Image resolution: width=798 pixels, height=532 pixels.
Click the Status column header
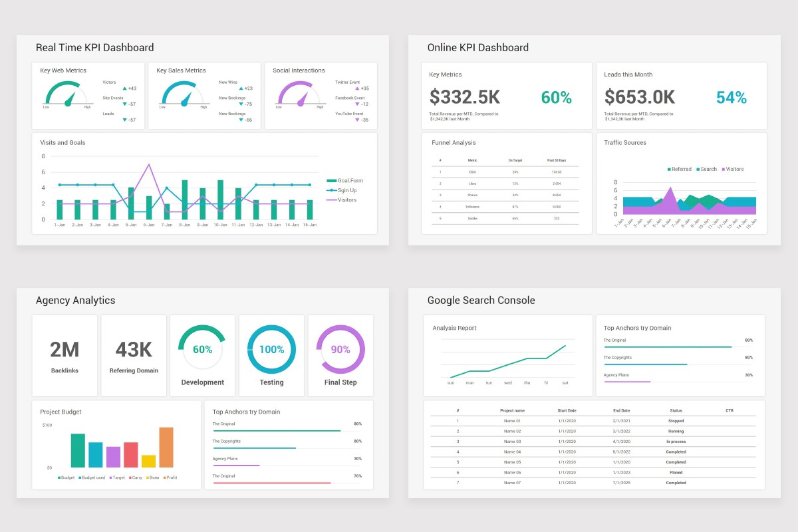click(x=676, y=410)
